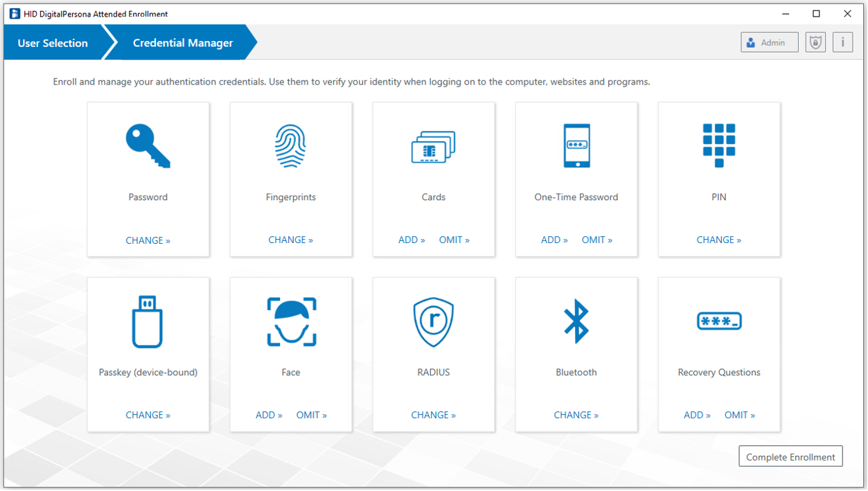Click the Password key icon
This screenshot has height=491, width=868.
(x=148, y=146)
